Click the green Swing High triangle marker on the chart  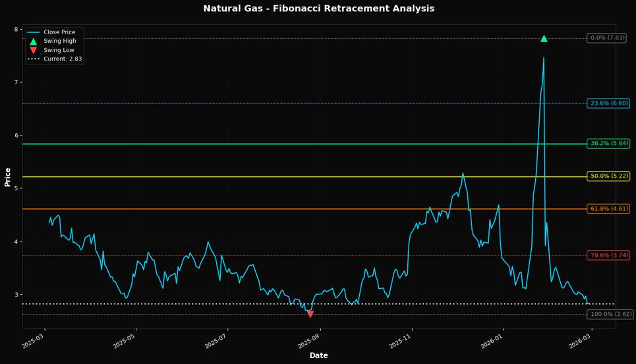tap(544, 38)
